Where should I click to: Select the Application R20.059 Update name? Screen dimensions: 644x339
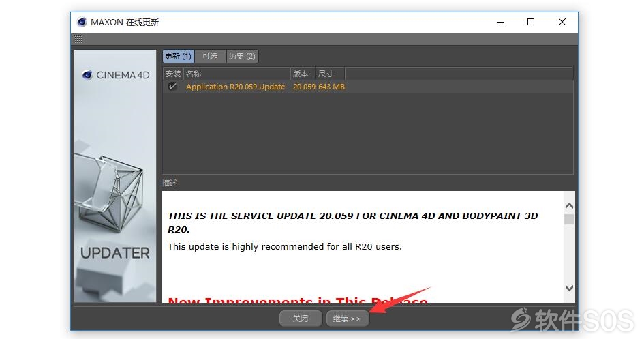(x=235, y=87)
